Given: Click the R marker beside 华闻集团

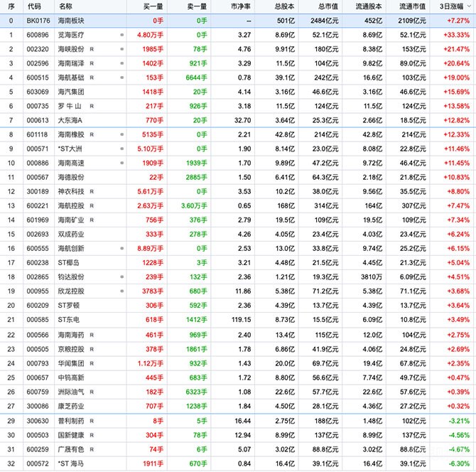Looking at the screenshot, I should coord(92,363).
